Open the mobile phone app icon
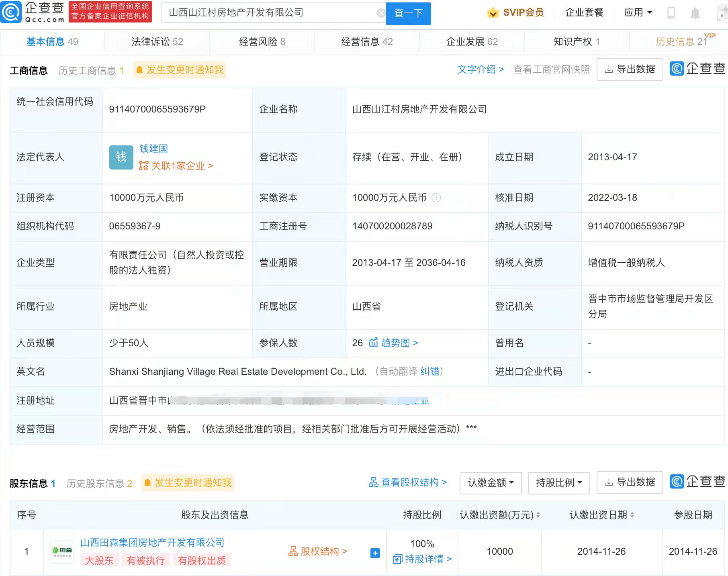This screenshot has height=576, width=728. (x=671, y=13)
